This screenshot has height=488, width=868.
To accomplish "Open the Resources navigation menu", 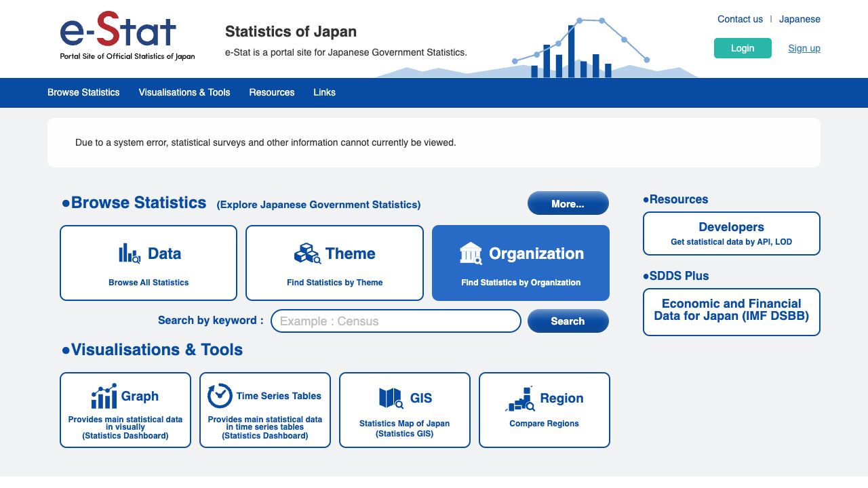I will click(272, 93).
